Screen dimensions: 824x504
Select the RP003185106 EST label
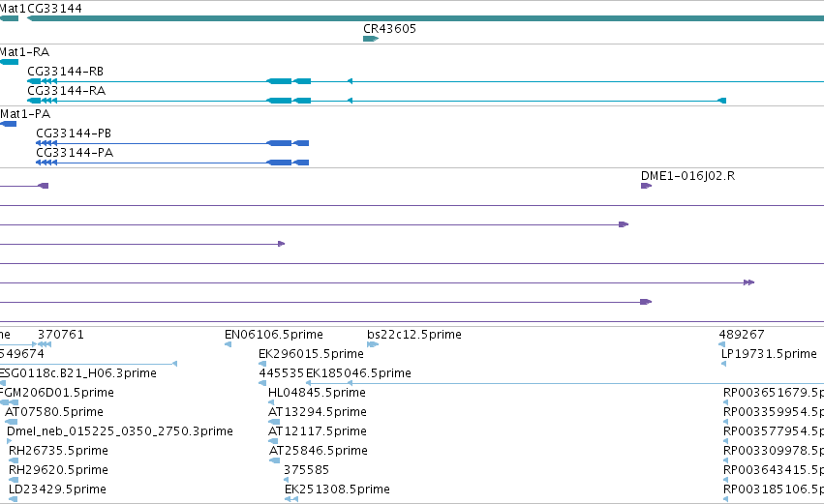(774, 489)
